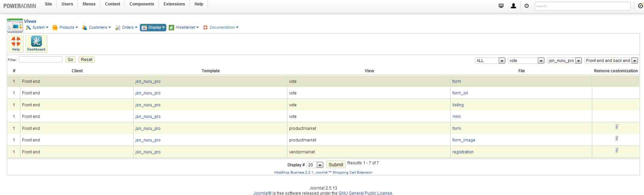Open the Users menu
Image resolution: width=644 pixels, height=195 pixels.
point(67,4)
